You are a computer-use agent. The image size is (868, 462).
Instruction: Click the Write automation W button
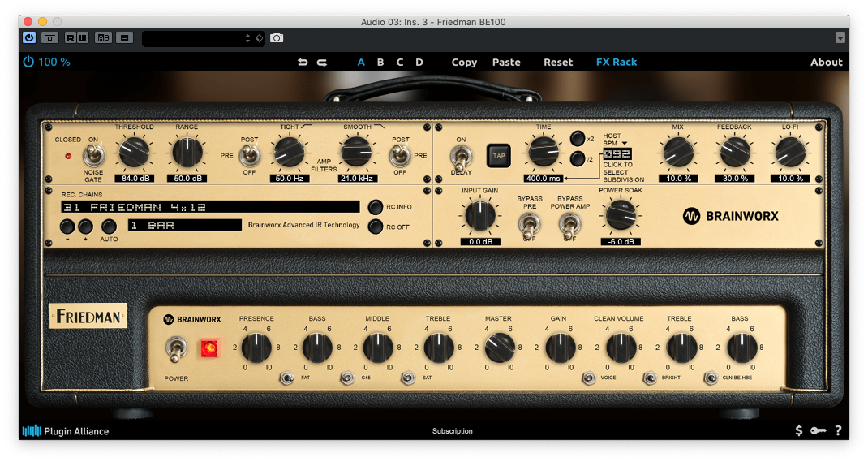pyautogui.click(x=82, y=37)
